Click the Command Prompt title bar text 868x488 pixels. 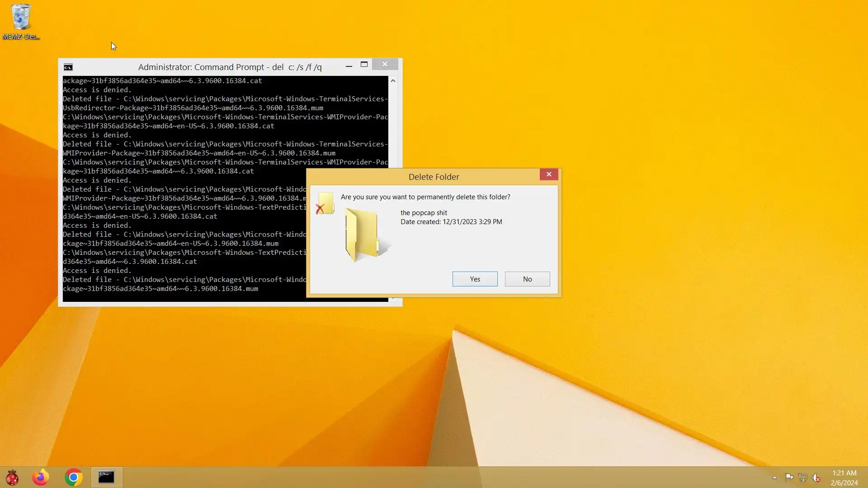click(230, 67)
